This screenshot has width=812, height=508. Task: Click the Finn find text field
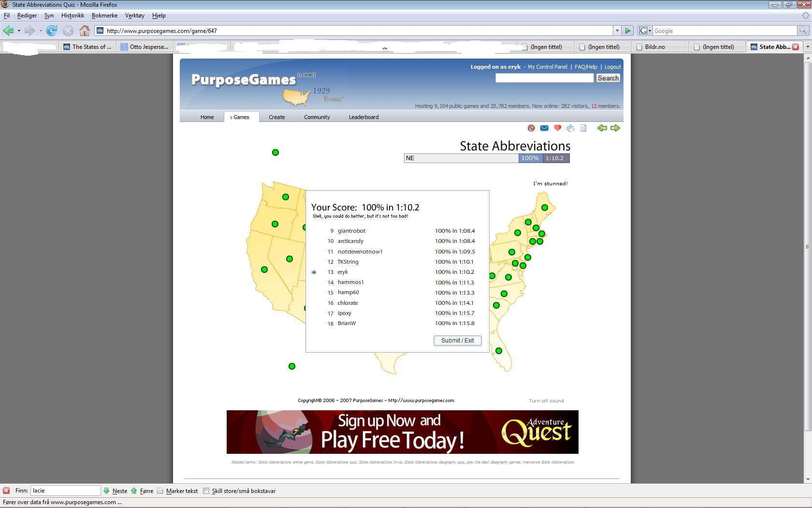(66, 491)
